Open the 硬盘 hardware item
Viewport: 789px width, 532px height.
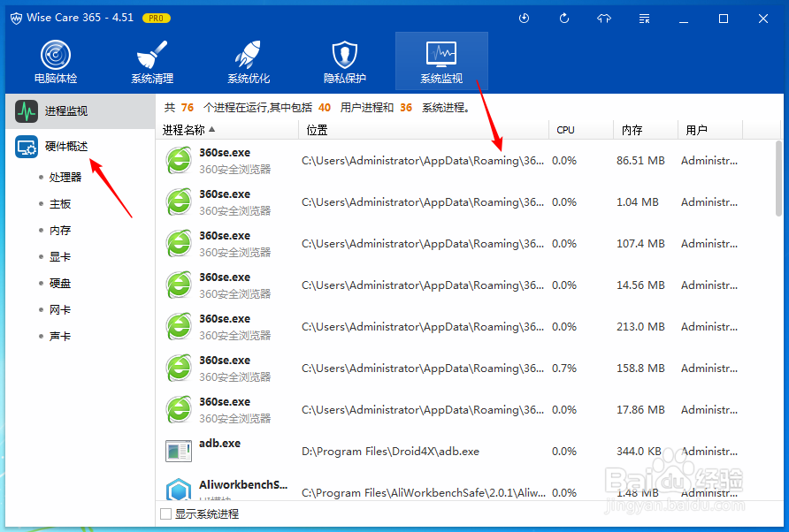pos(60,283)
